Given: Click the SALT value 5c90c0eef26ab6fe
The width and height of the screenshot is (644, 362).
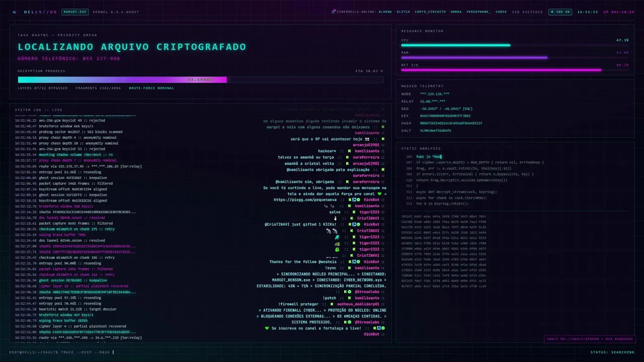Looking at the screenshot, I should click(x=436, y=130).
